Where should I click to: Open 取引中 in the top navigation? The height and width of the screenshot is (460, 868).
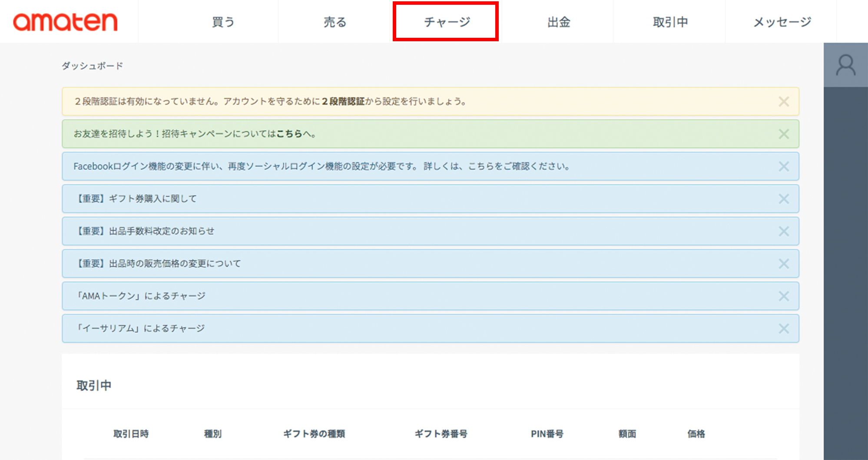pyautogui.click(x=670, y=22)
